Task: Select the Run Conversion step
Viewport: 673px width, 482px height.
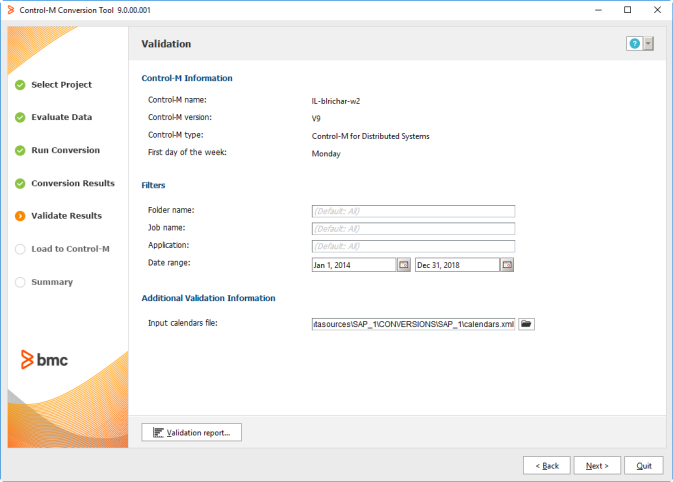Action: (x=65, y=150)
